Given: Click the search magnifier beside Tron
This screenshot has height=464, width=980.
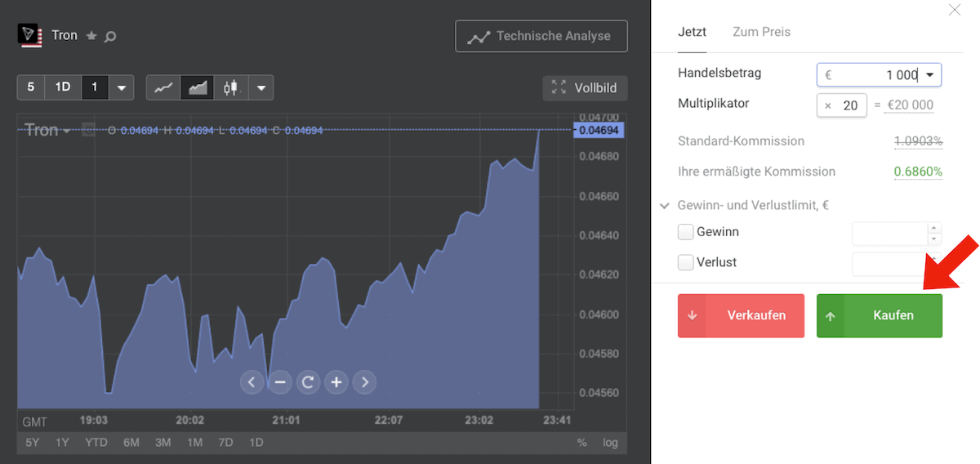Looking at the screenshot, I should 110,36.
